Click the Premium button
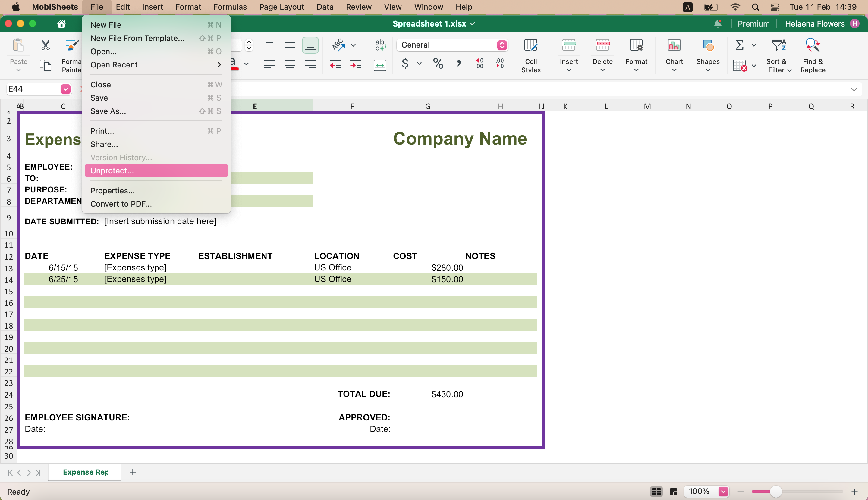 (753, 23)
